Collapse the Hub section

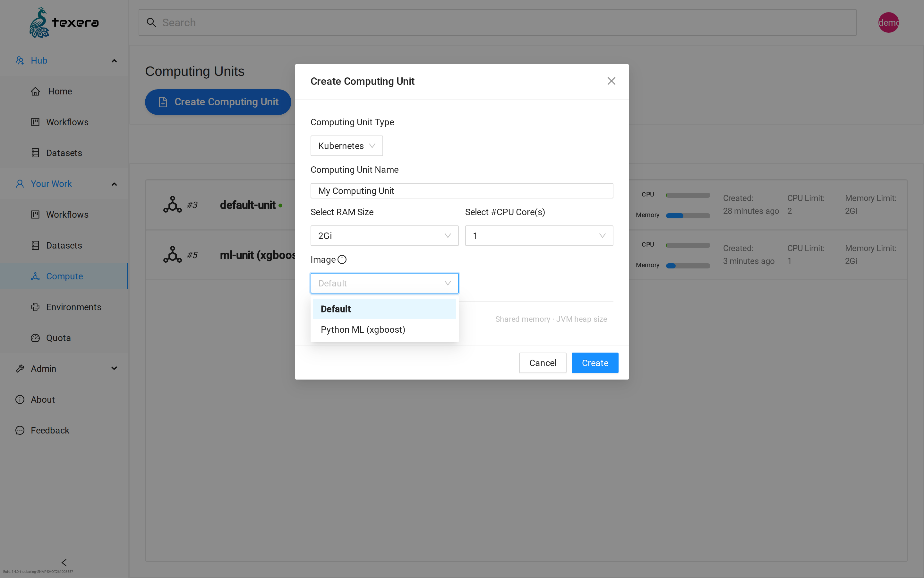tap(114, 61)
